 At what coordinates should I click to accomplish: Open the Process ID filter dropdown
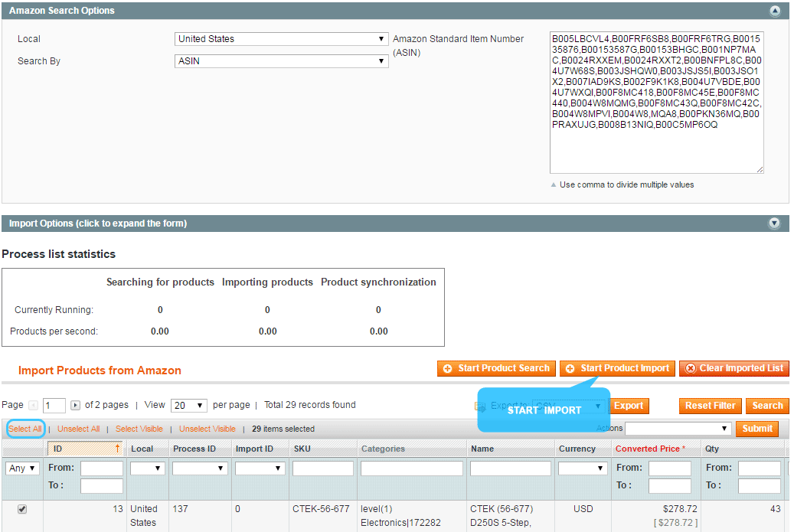point(200,468)
